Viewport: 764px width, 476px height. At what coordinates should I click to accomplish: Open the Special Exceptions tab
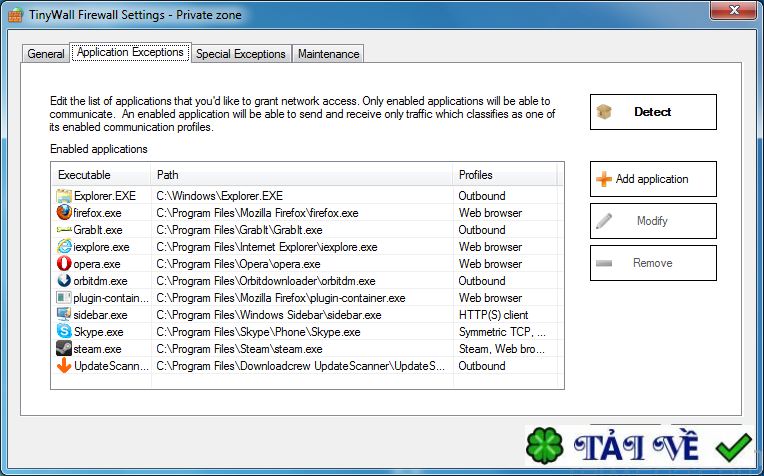point(241,54)
